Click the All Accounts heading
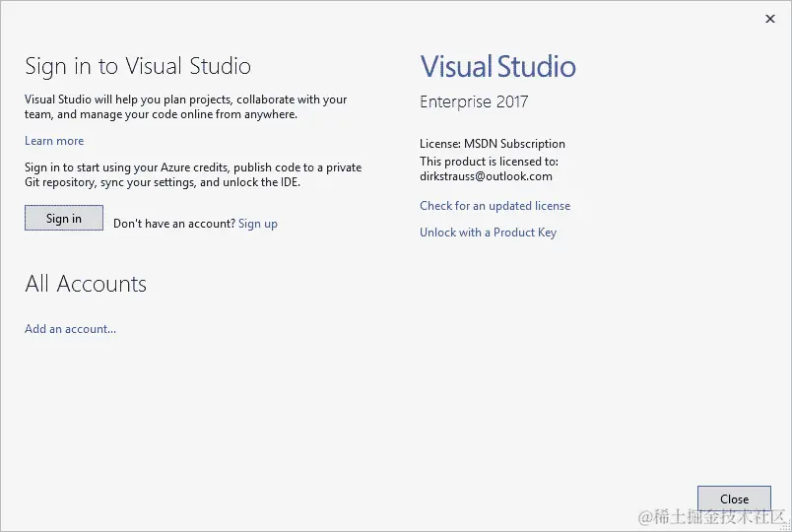Image resolution: width=792 pixels, height=532 pixels. tap(86, 284)
